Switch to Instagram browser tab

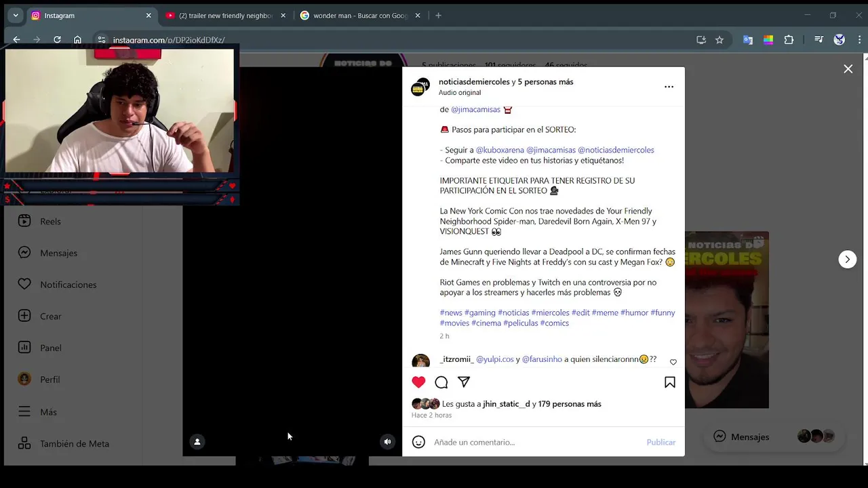88,16
